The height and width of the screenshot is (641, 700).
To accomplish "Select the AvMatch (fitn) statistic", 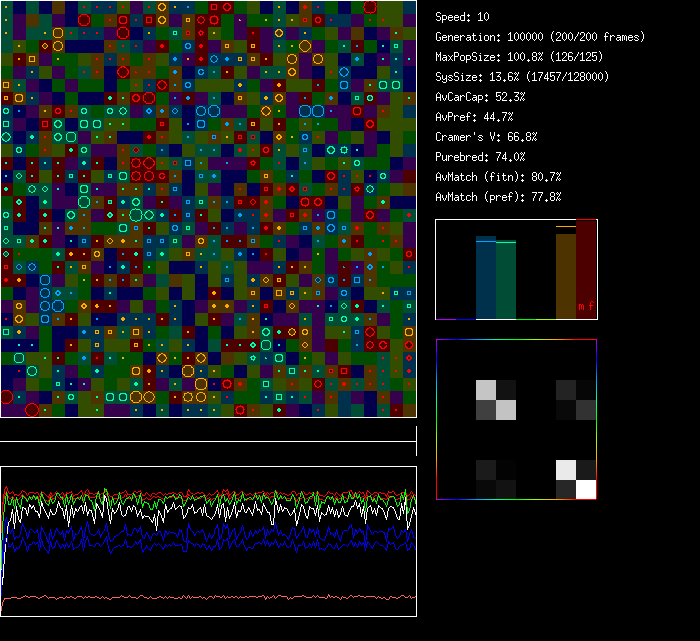I will 498,177.
